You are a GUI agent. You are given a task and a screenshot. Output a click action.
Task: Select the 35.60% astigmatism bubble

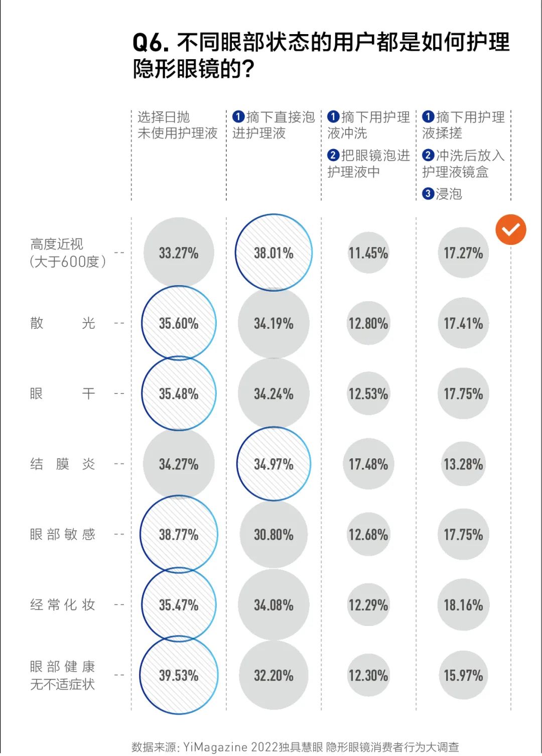(179, 323)
